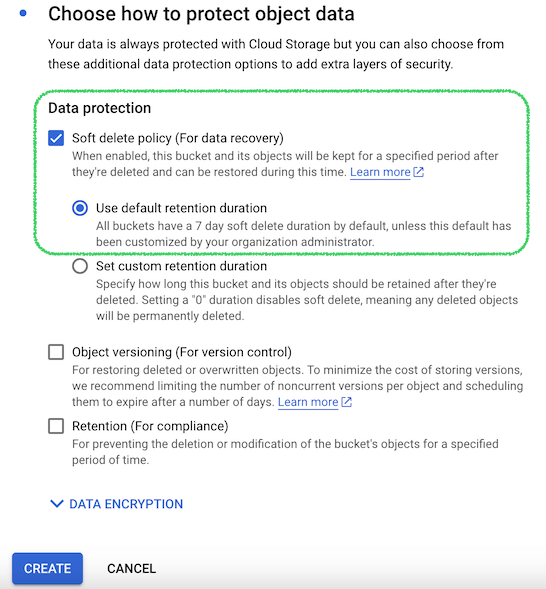Click the Soft delete policy label text

pyautogui.click(x=178, y=138)
